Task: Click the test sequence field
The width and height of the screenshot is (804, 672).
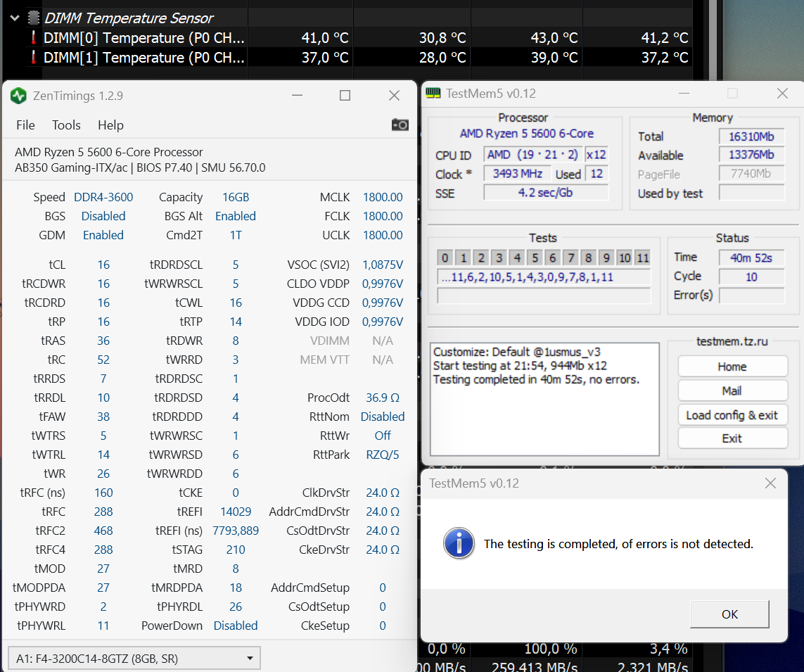Action: pyautogui.click(x=544, y=277)
